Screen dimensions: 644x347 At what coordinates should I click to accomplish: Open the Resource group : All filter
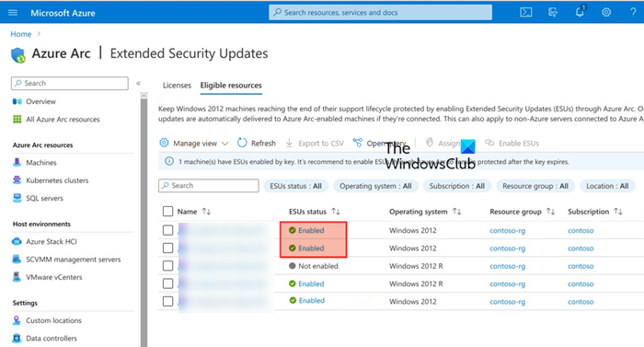[x=535, y=186]
